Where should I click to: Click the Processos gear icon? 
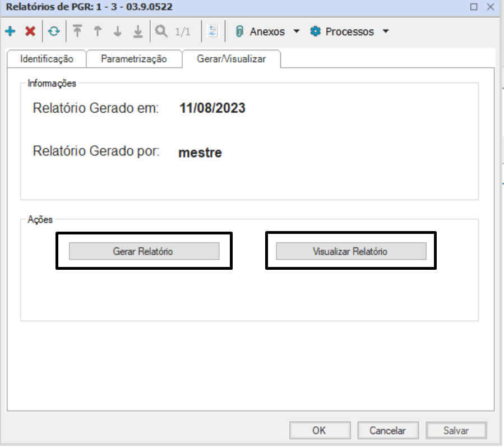coord(315,31)
